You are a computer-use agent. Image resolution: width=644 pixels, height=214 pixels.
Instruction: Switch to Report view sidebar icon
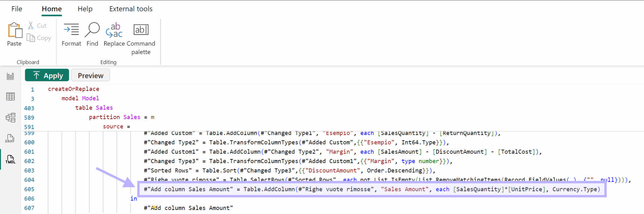pyautogui.click(x=10, y=76)
